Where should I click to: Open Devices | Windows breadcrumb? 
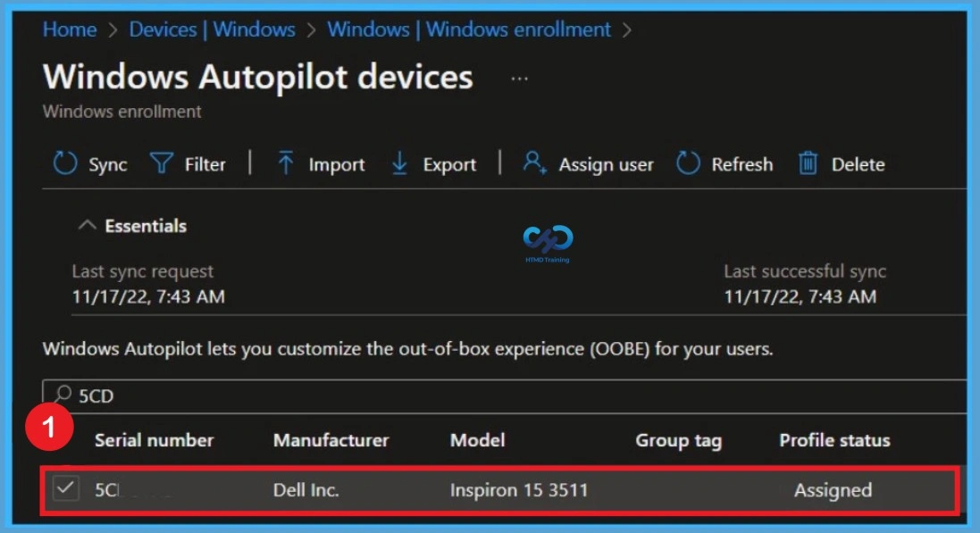212,29
